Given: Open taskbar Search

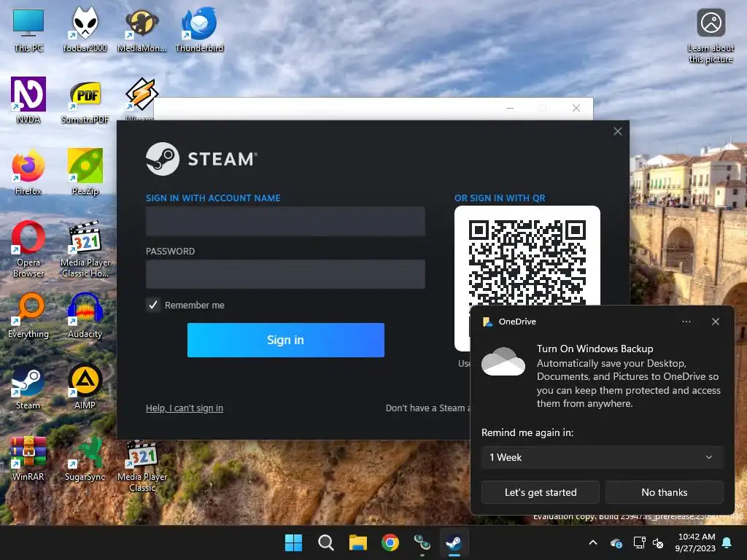Looking at the screenshot, I should click(x=326, y=542).
